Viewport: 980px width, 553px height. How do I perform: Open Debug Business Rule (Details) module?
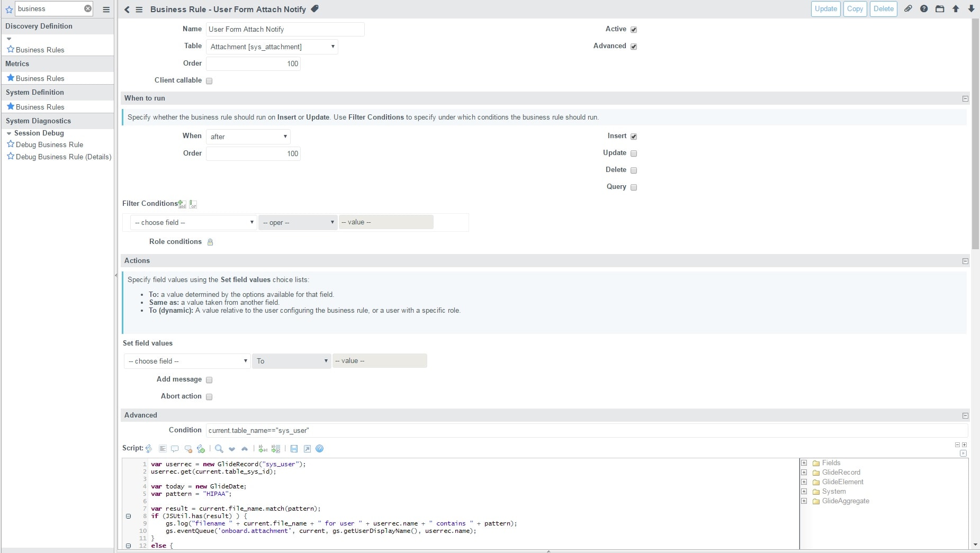(64, 157)
